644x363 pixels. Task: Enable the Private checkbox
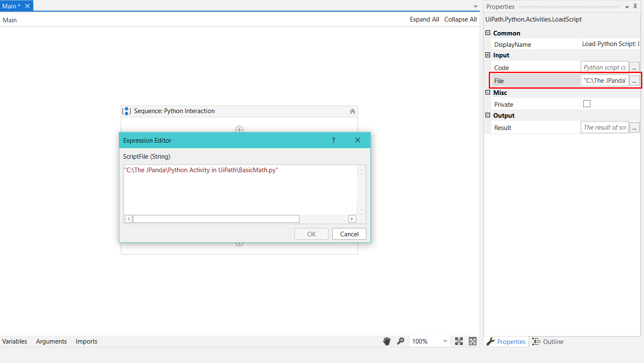pyautogui.click(x=587, y=103)
